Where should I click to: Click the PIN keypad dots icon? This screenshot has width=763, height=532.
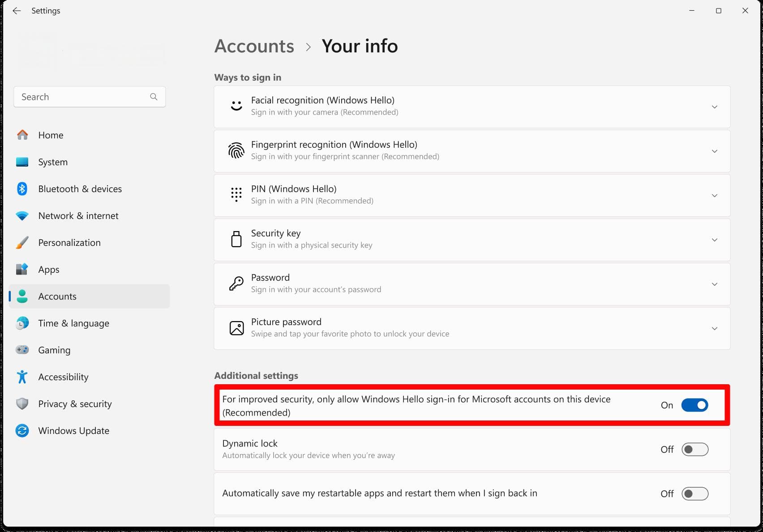[x=236, y=195]
